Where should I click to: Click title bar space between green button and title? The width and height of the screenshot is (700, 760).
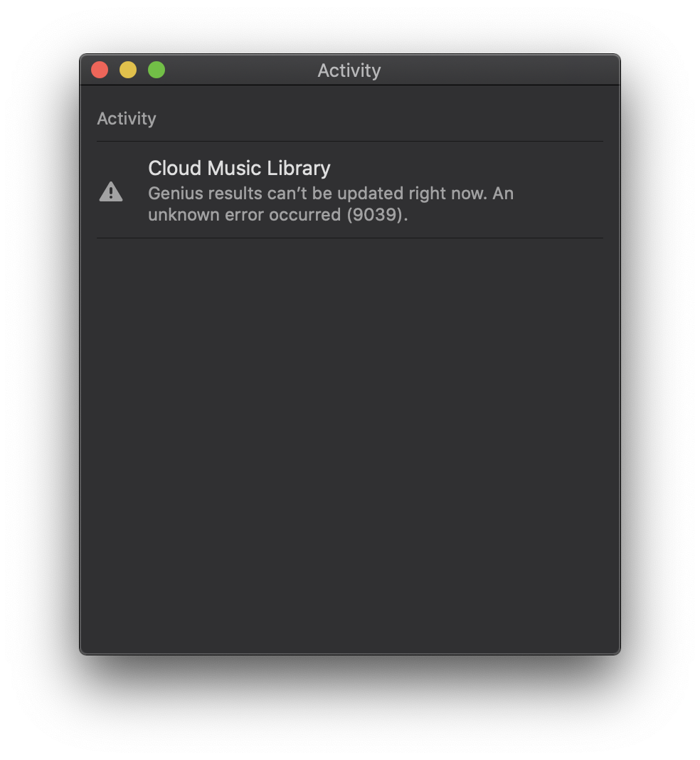(x=241, y=70)
